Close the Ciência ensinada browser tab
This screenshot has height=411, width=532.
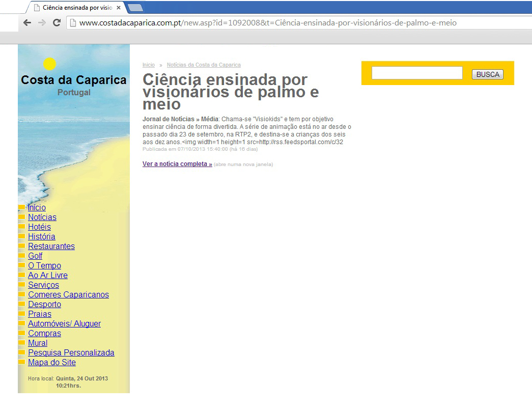(x=119, y=8)
